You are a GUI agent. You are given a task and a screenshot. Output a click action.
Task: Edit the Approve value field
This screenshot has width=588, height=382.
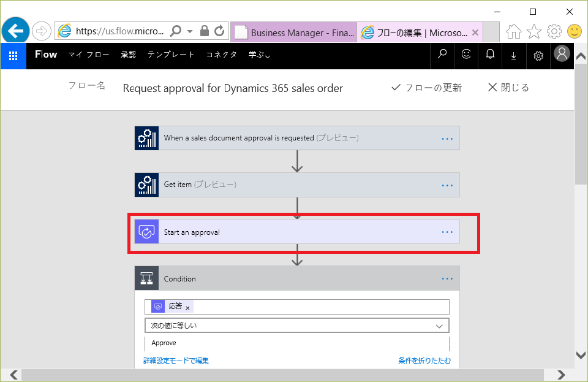pyautogui.click(x=297, y=343)
